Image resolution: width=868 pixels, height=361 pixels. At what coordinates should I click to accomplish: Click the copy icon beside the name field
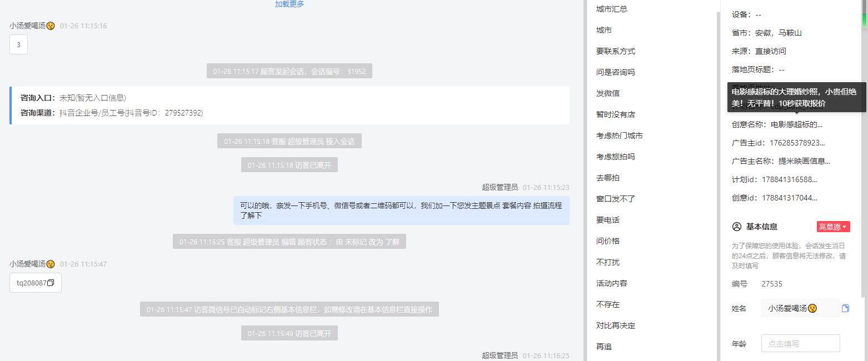845,308
